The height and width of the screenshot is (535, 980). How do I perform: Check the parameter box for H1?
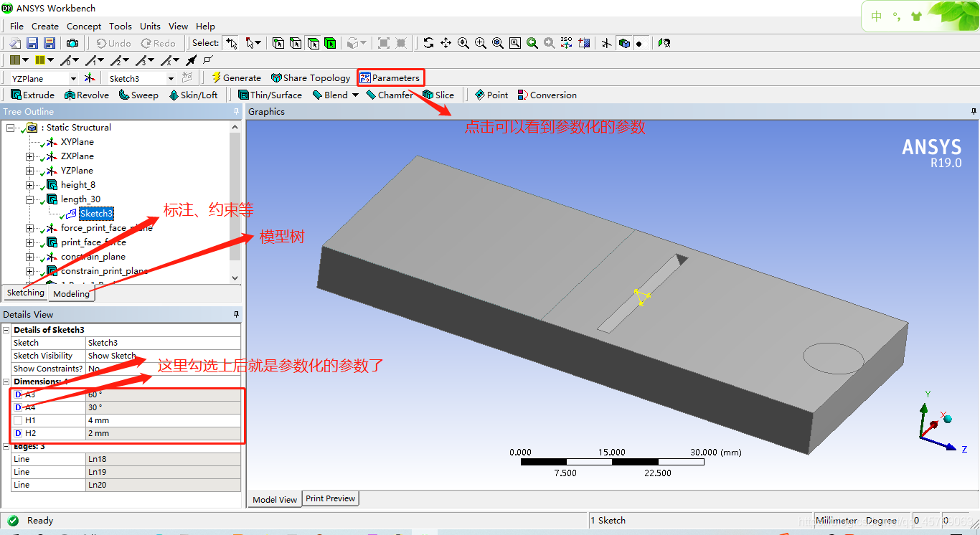coord(18,420)
